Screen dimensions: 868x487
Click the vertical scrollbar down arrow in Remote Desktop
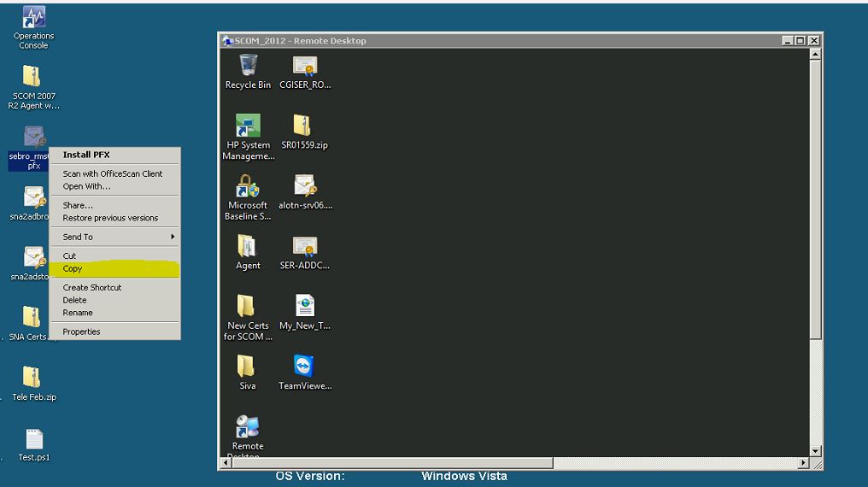(x=815, y=451)
